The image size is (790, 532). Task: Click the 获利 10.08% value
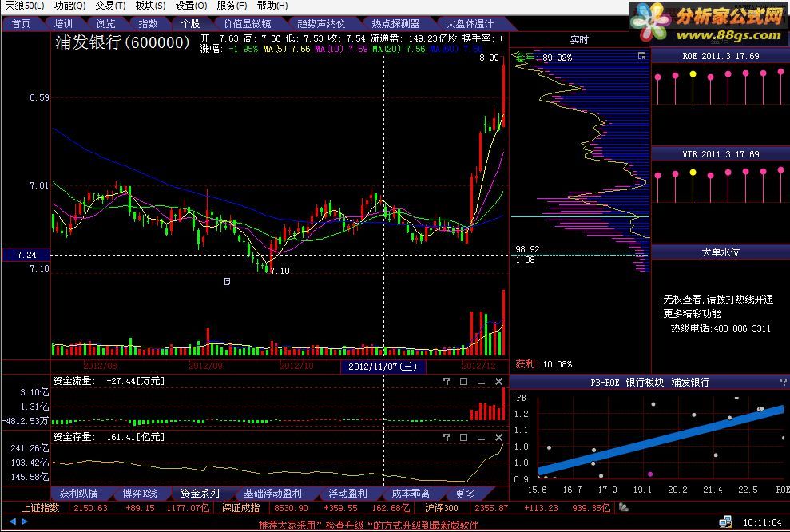click(x=544, y=363)
